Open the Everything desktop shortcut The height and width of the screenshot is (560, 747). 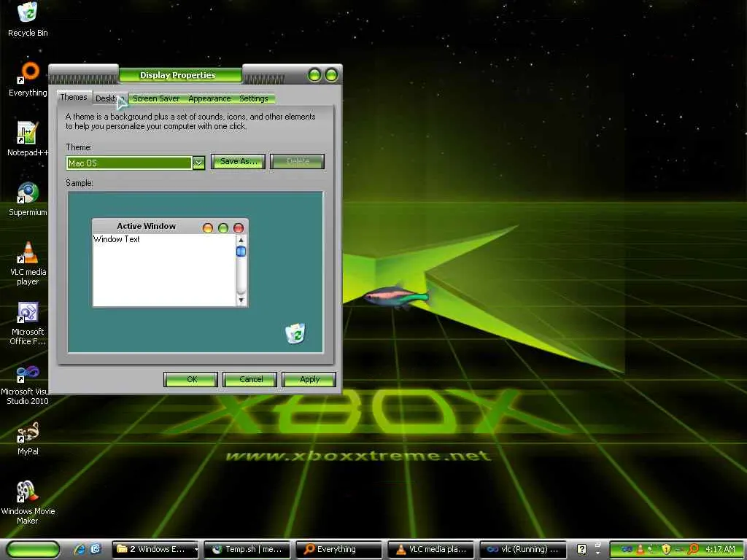(28, 79)
